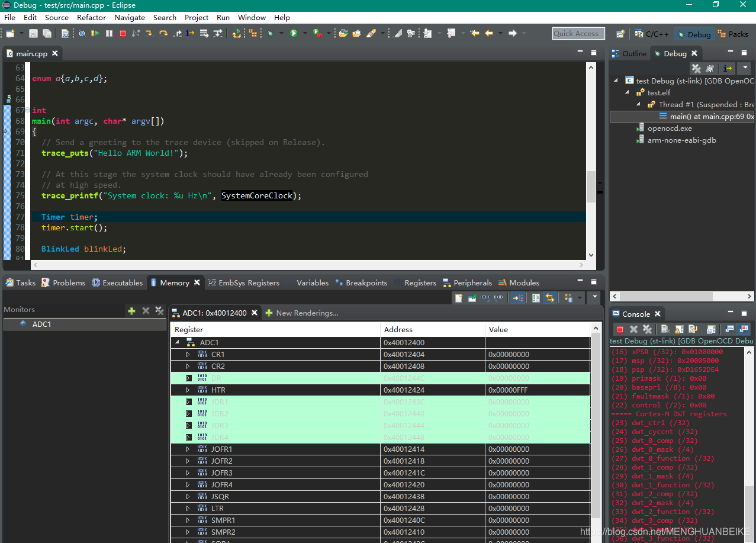The height and width of the screenshot is (543, 756).
Task: Toggle Skip All Breakpoints
Action: (x=82, y=34)
